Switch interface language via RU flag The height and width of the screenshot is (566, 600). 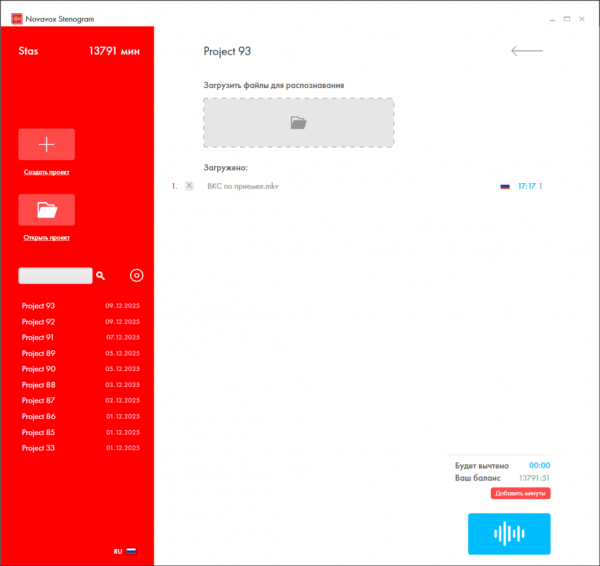[131, 551]
